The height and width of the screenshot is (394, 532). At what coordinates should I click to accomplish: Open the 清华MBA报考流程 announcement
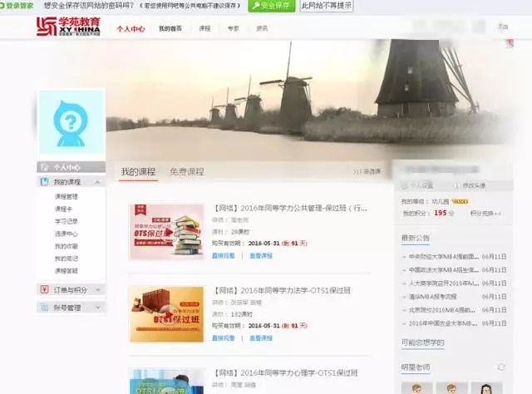[x=432, y=297]
